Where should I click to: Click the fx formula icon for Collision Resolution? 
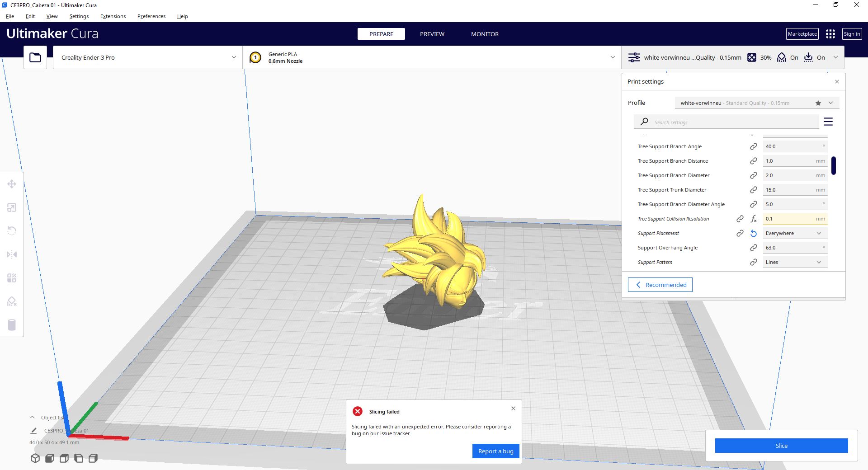753,219
